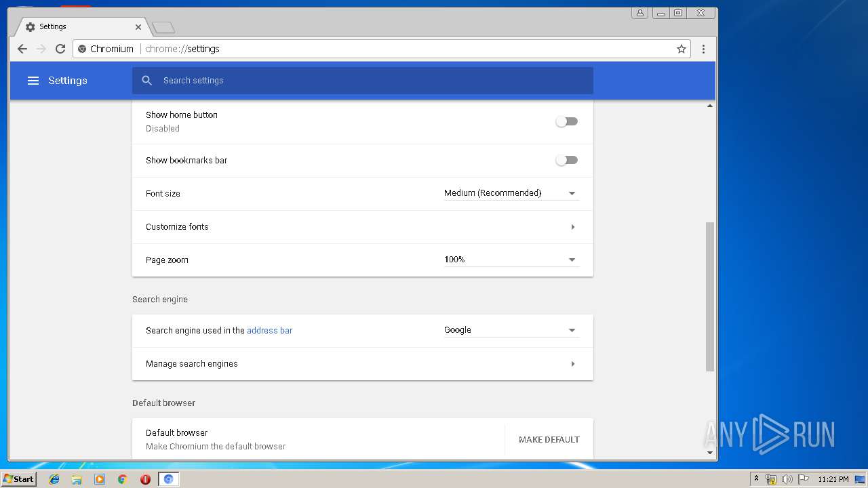The width and height of the screenshot is (868, 488).
Task: Open Windows Explorer from the taskbar
Action: click(77, 479)
